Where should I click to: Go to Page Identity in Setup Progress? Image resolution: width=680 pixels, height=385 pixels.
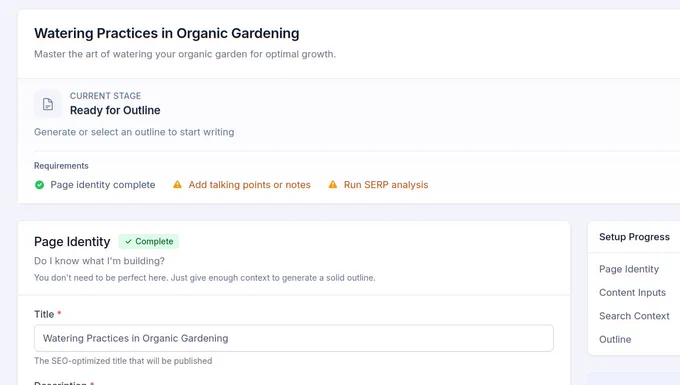pos(629,269)
